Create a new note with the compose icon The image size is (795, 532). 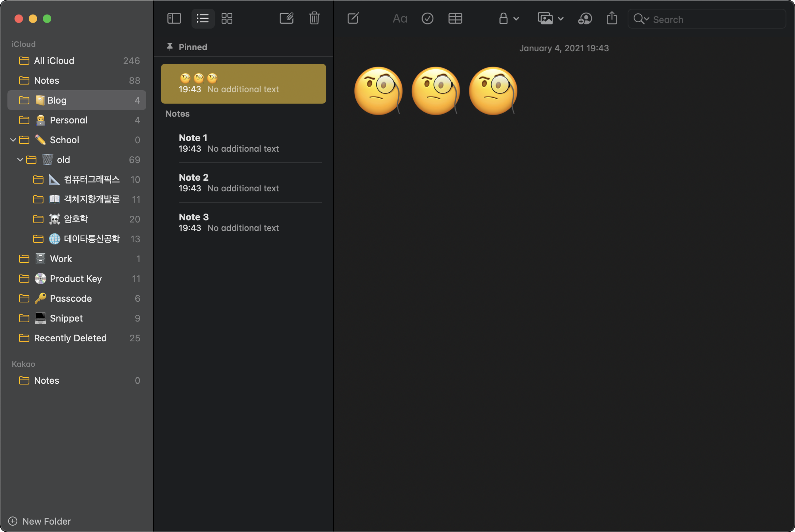click(286, 18)
